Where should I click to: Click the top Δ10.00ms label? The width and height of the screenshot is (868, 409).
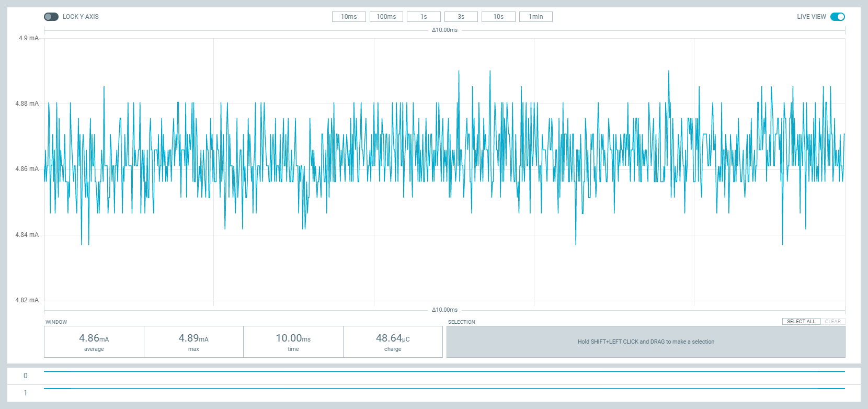pyautogui.click(x=444, y=30)
